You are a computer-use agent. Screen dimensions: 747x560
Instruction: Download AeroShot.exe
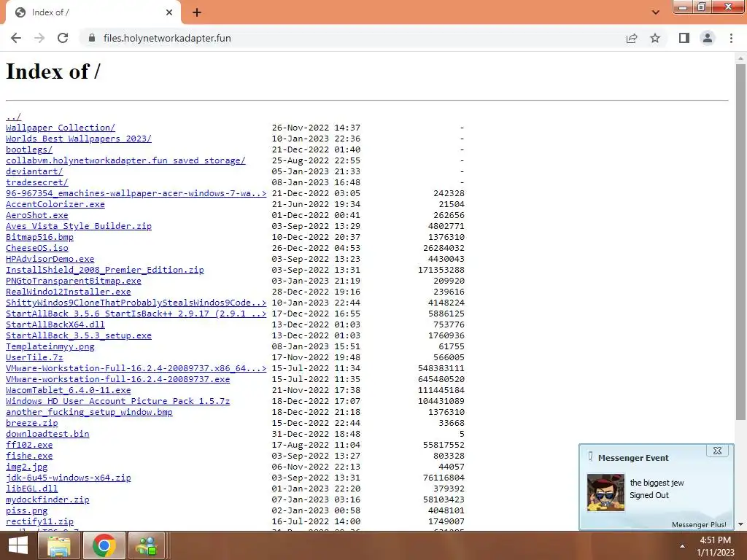tap(37, 215)
